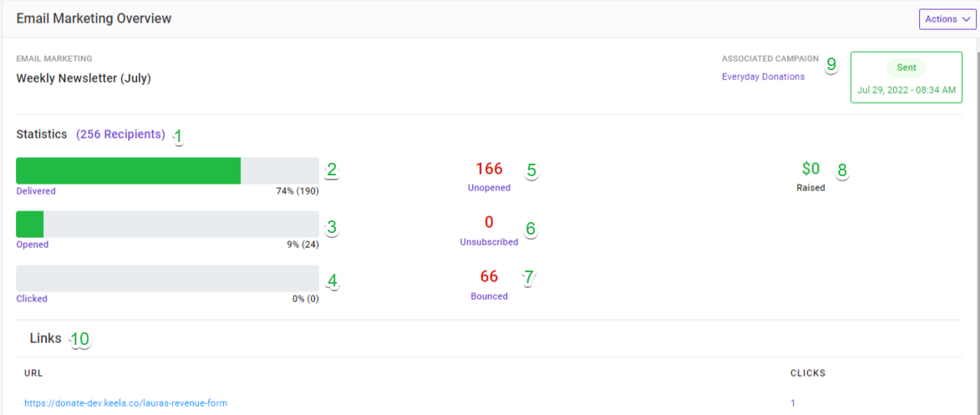The width and height of the screenshot is (980, 415).
Task: Click the $0 Raised amount
Action: (x=810, y=169)
